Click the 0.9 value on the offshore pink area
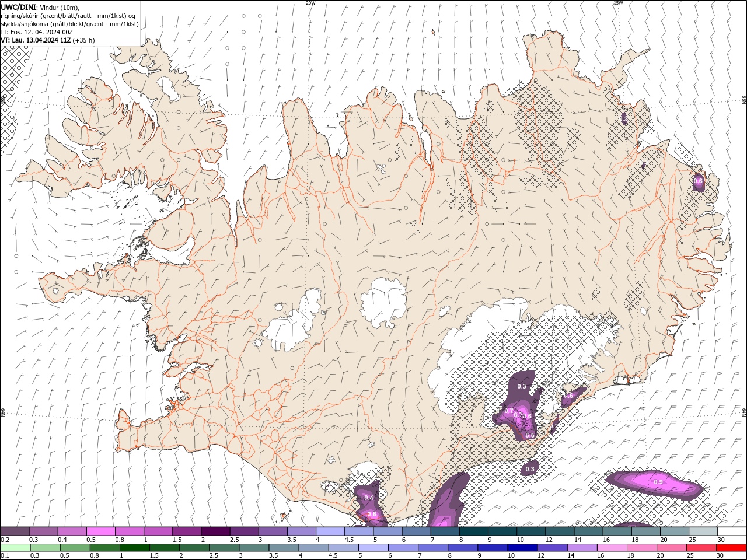Screen dimensions: 747x560 tap(658, 482)
